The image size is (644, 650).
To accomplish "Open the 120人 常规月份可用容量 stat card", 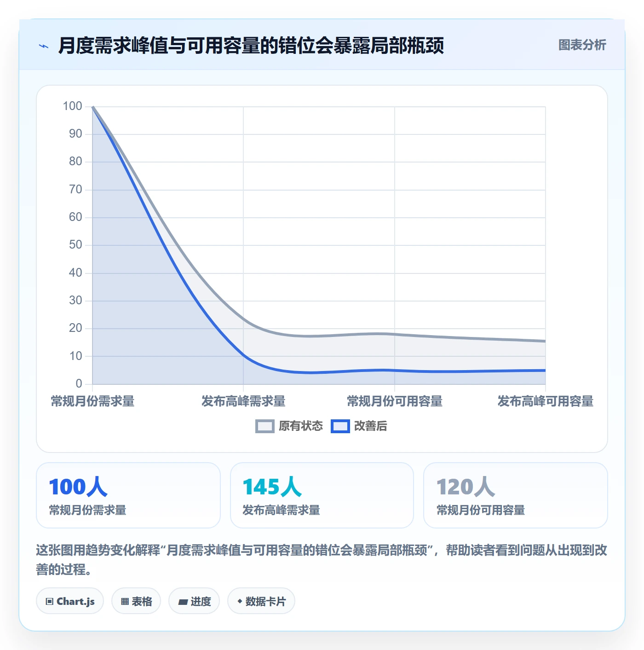I will click(516, 495).
